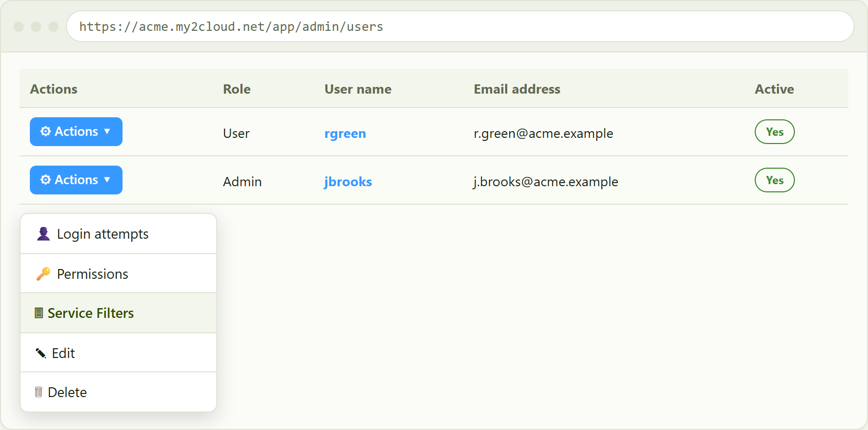
Task: Choose Permissions in the actions menu
Action: tap(118, 274)
